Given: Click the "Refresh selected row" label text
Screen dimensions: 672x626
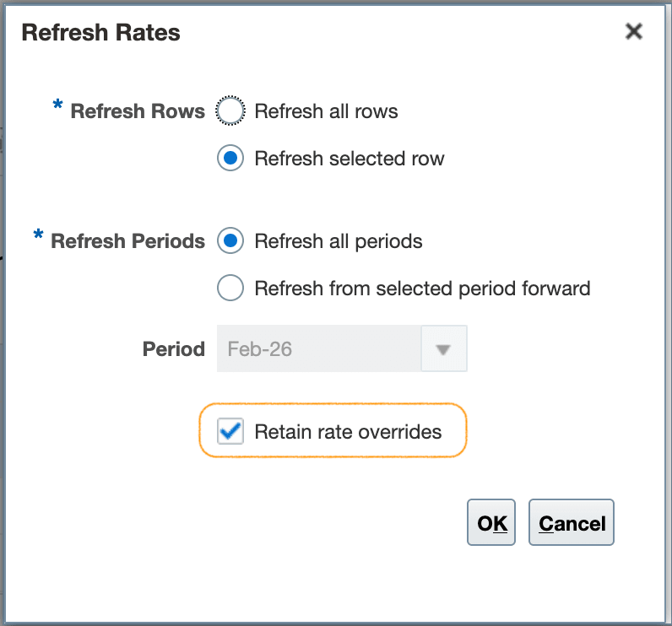Looking at the screenshot, I should click(349, 159).
